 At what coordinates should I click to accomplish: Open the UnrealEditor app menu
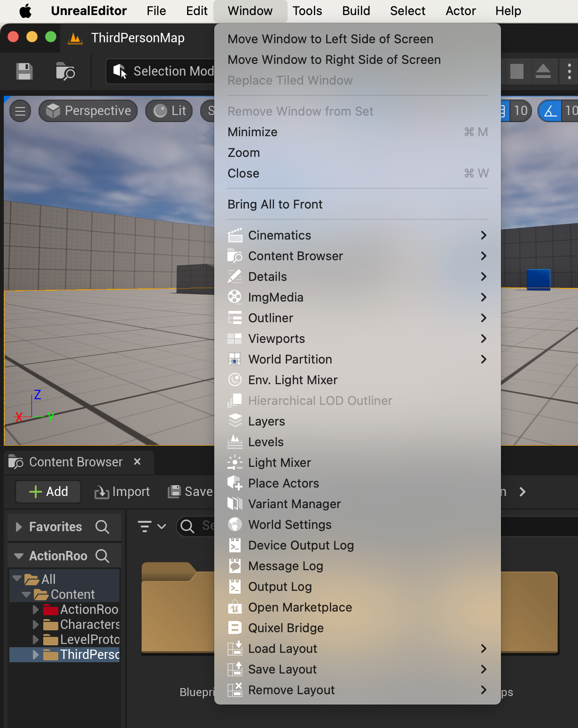[x=89, y=11]
